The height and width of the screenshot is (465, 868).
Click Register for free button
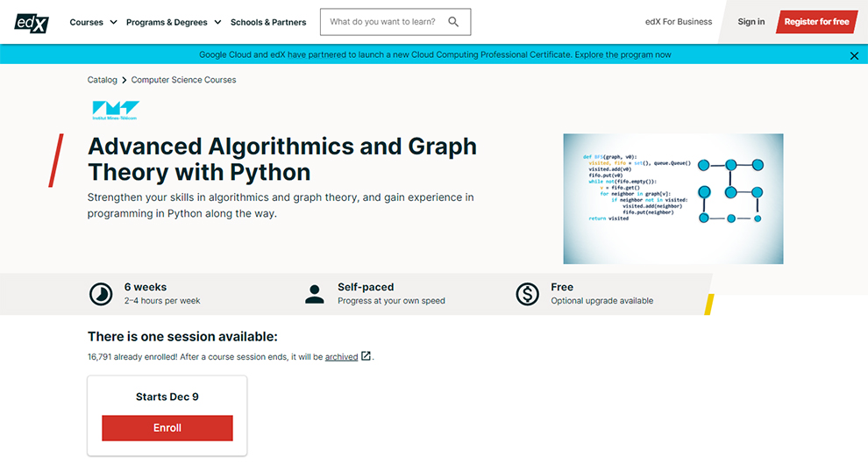coord(816,22)
